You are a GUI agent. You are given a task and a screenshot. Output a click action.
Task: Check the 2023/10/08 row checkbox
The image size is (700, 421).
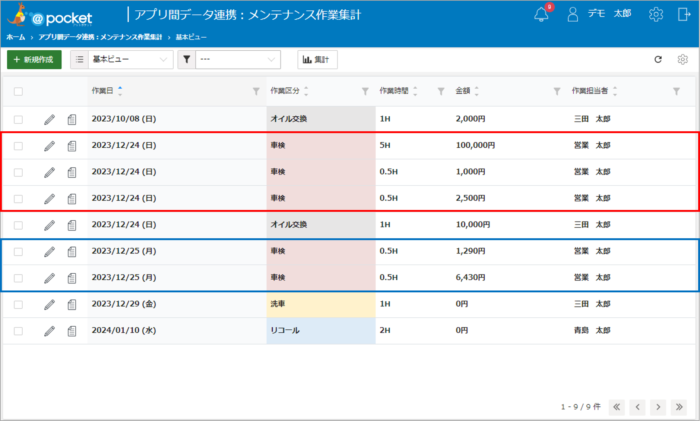(x=18, y=120)
